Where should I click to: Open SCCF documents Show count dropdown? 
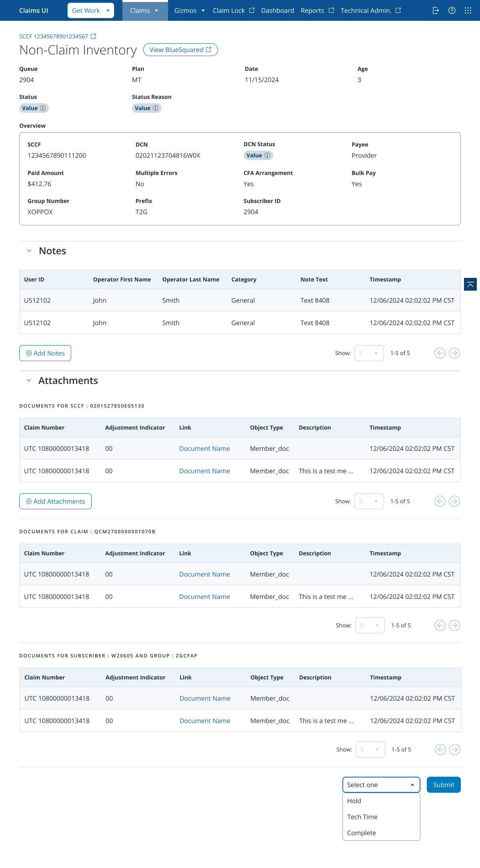coord(369,501)
